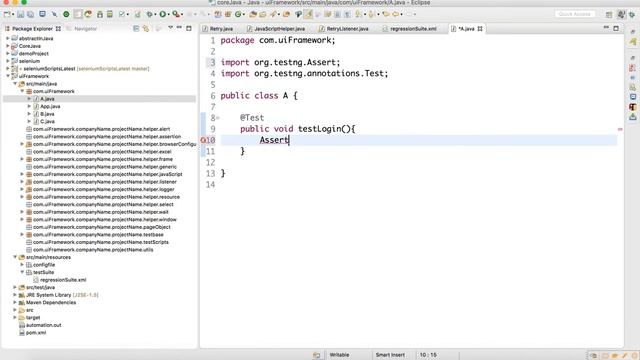Select pom.xml in Package Explorer
Viewport: 640px width, 360px height.
pos(36,333)
